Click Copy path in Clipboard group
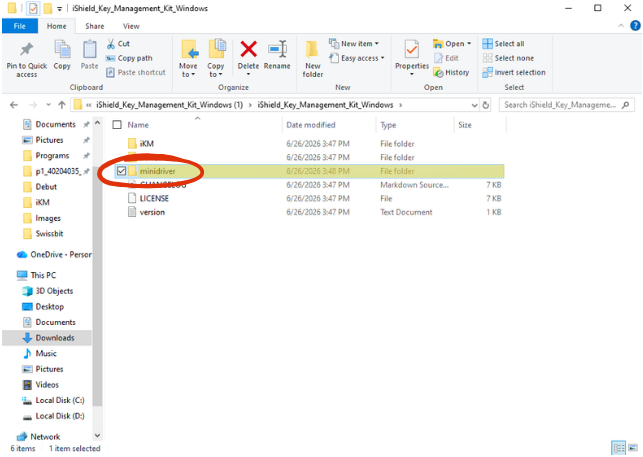Image resolution: width=643 pixels, height=457 pixels. click(x=129, y=58)
